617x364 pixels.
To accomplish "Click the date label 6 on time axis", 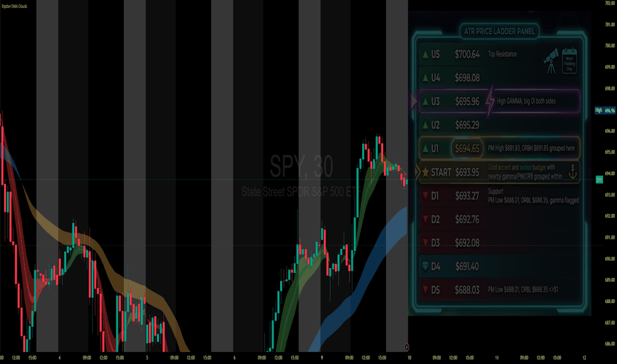I will [234, 357].
